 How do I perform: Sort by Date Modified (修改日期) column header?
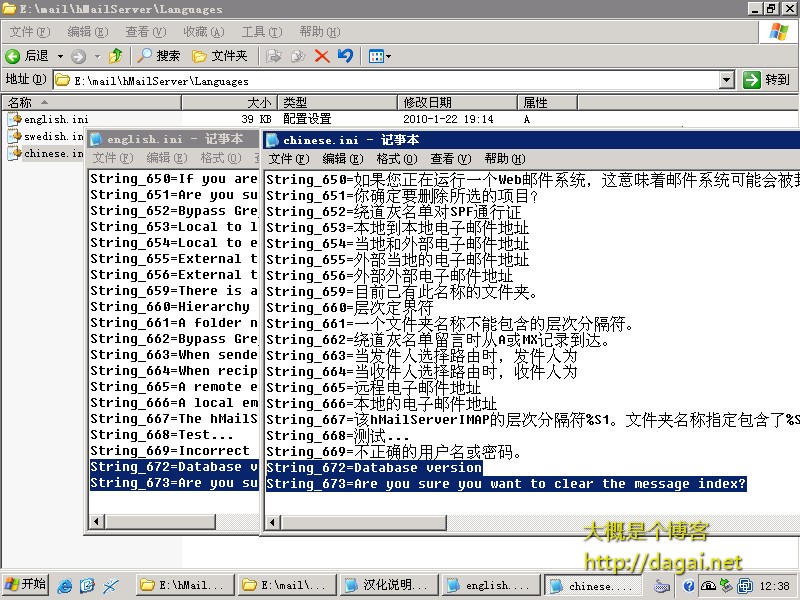457,103
